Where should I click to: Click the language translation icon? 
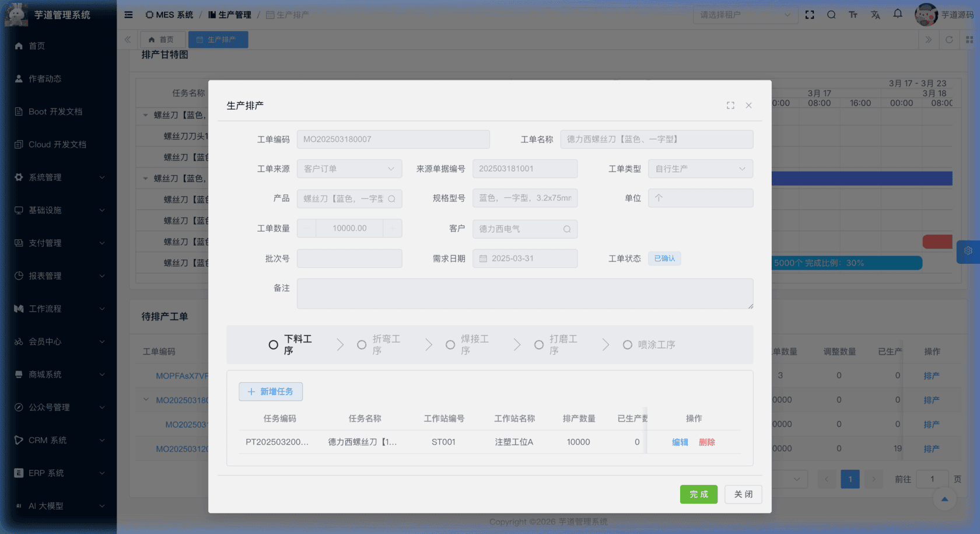[875, 15]
